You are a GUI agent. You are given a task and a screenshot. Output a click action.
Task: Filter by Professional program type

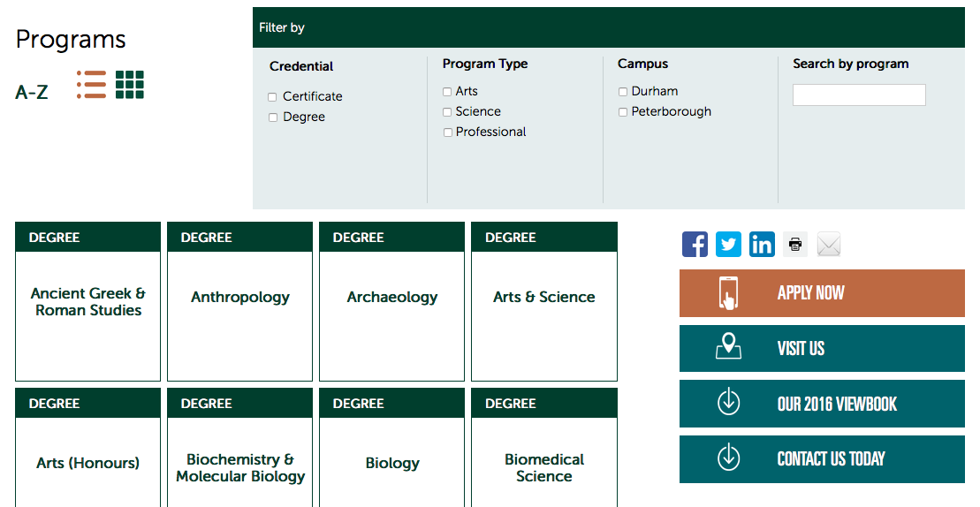448,132
